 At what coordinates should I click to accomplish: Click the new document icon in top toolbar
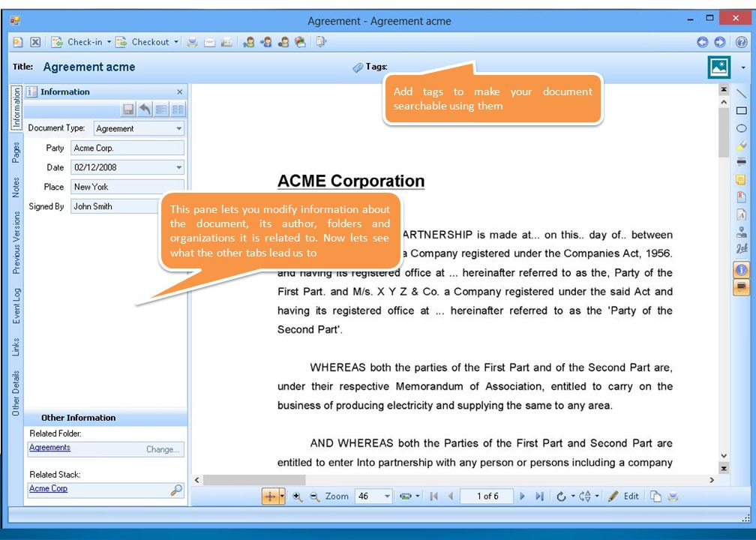point(18,43)
